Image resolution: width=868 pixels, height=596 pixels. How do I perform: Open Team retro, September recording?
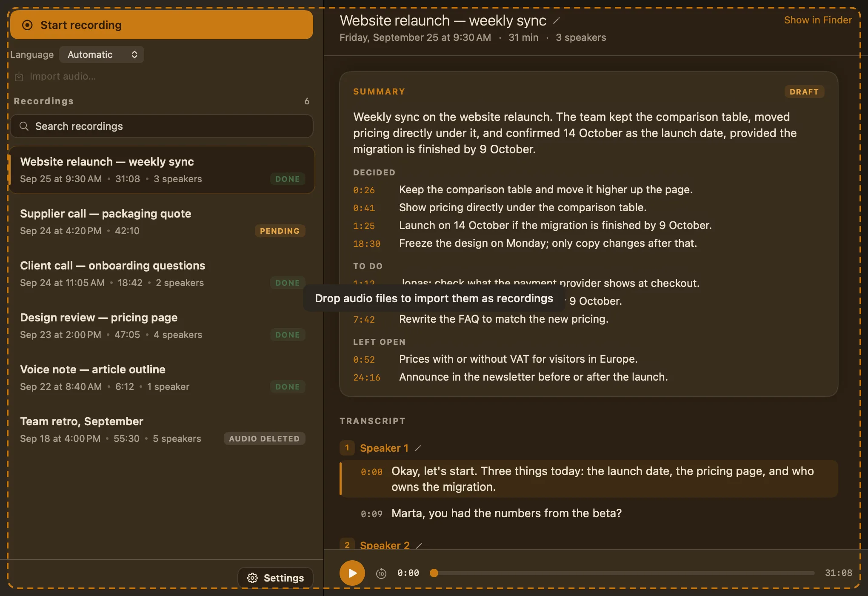coord(162,430)
